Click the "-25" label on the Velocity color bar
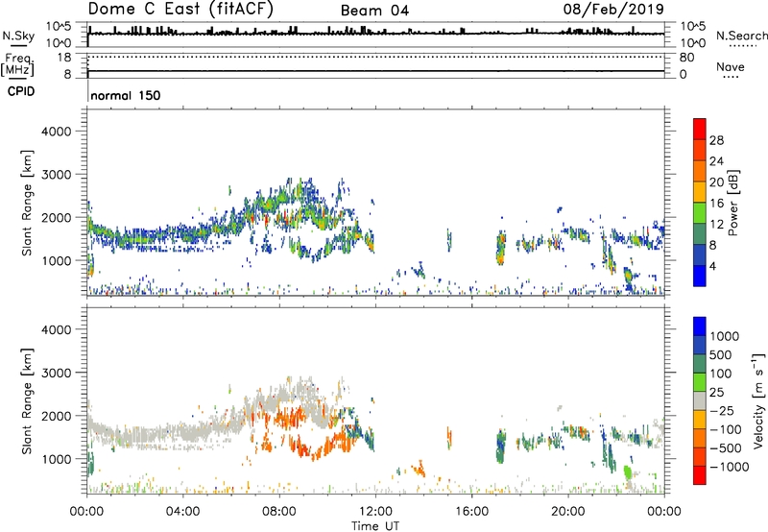Screen dimensions: 768x532 click(721, 411)
